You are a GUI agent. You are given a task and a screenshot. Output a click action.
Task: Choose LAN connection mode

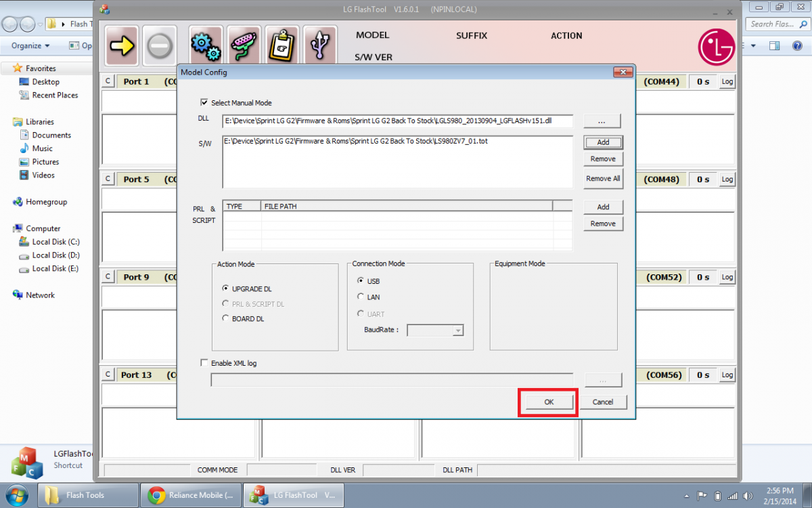tap(361, 297)
